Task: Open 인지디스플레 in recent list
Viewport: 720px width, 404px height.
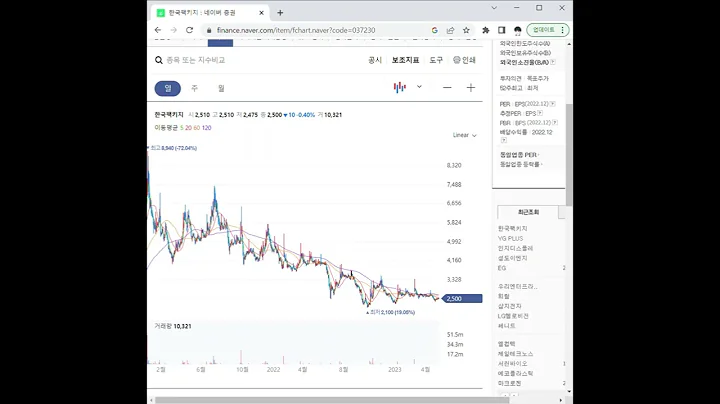Action: [x=515, y=248]
